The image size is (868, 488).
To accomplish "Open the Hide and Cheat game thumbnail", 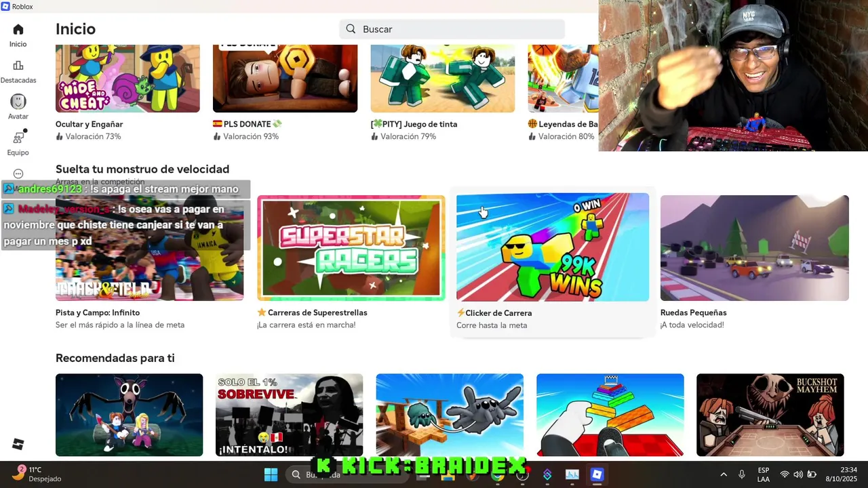I will (127, 79).
